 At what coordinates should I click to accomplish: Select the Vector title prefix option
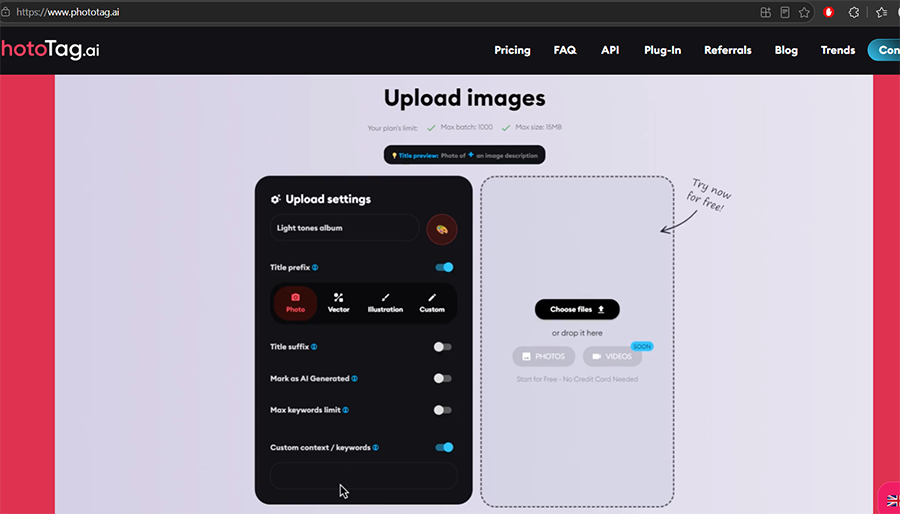339,303
